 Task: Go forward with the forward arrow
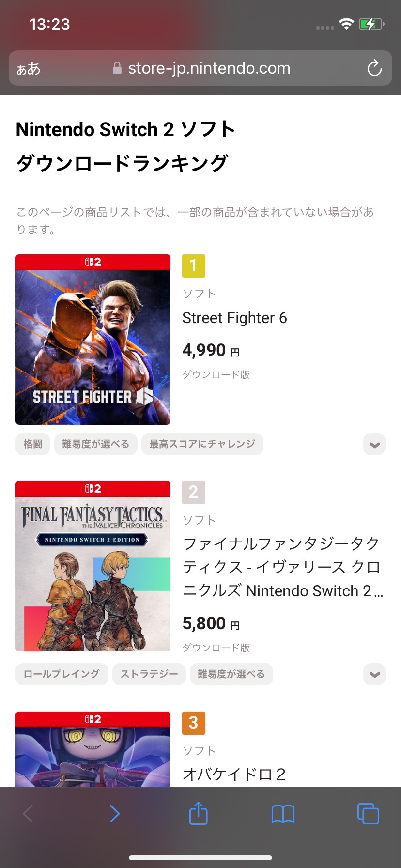pos(114,814)
